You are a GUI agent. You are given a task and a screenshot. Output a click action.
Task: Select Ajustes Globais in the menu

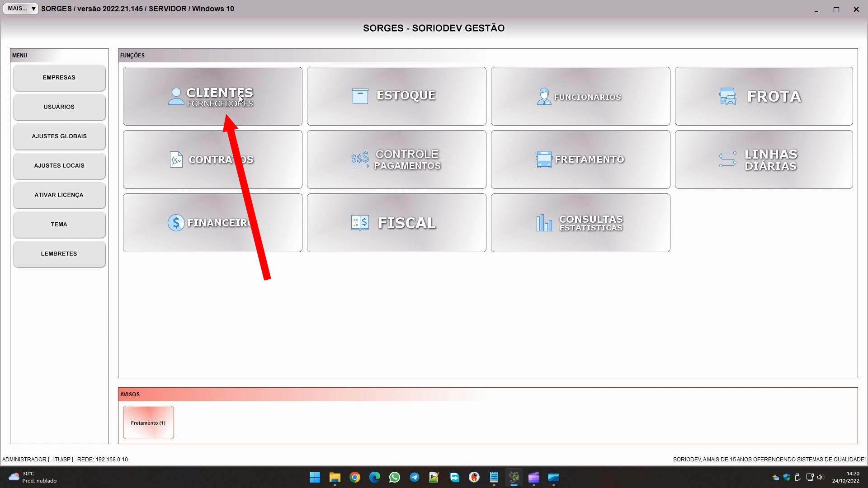(x=59, y=136)
